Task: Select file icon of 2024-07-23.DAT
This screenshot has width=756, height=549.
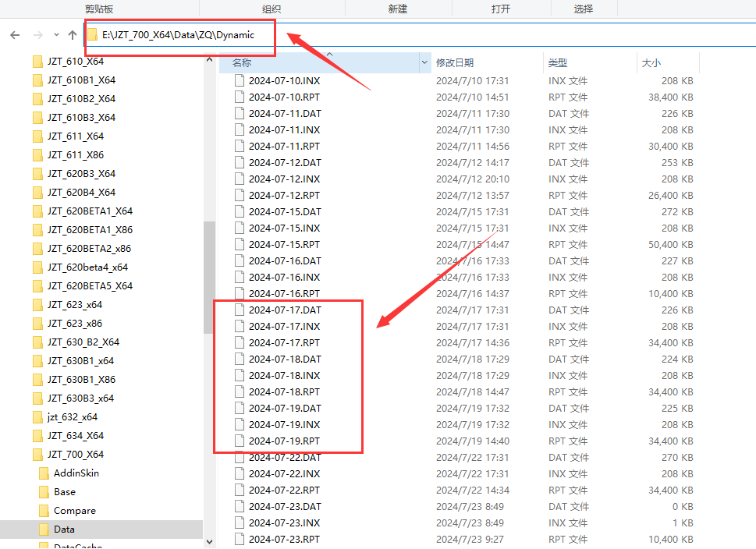Action: [240, 507]
